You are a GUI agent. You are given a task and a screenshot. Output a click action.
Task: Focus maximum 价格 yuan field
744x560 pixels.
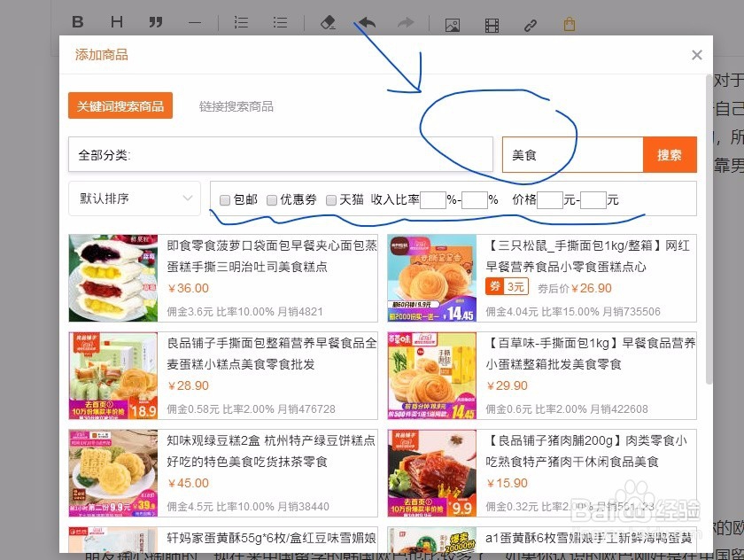pyautogui.click(x=593, y=200)
